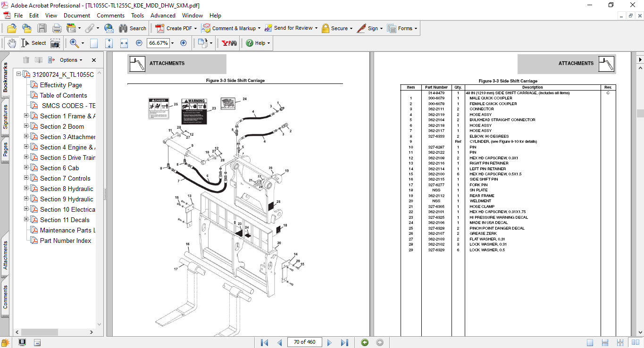Open the Document menu

pyautogui.click(x=77, y=16)
